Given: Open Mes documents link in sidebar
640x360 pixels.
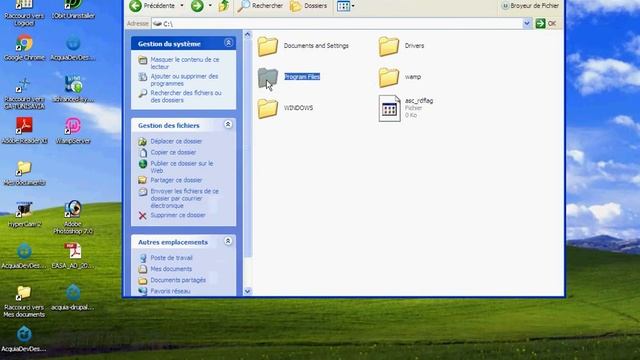Looking at the screenshot, I should pos(171,269).
